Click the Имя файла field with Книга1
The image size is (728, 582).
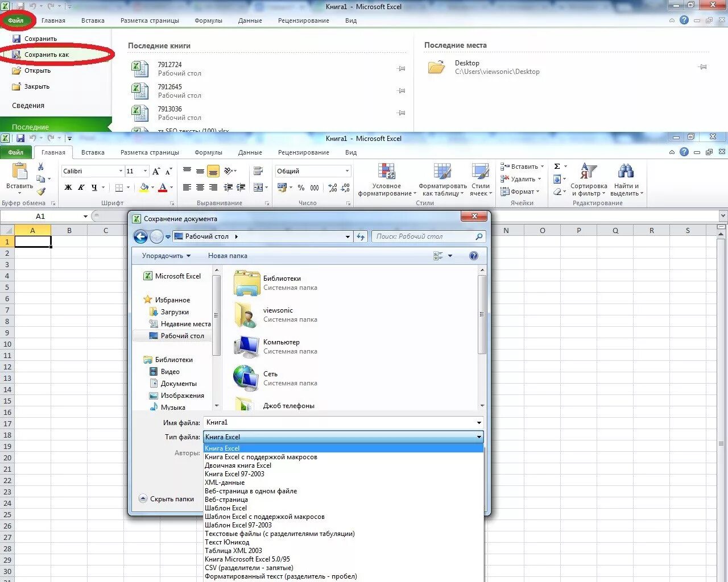(344, 422)
